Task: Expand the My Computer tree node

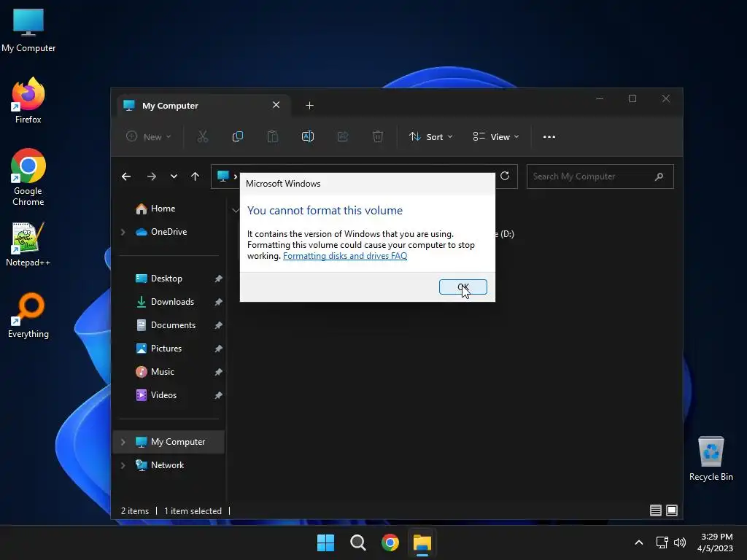Action: 123,442
